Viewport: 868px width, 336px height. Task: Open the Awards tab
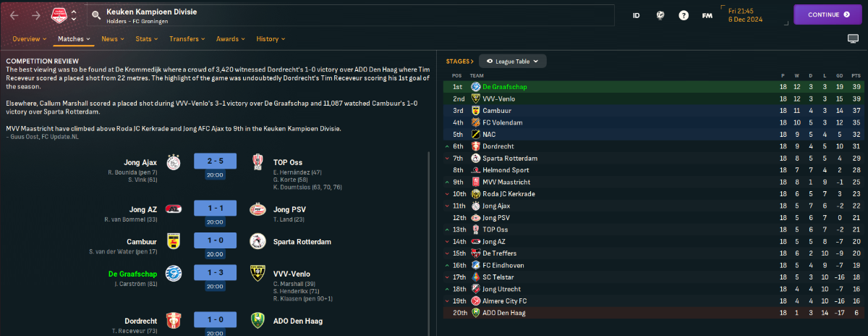pos(231,38)
